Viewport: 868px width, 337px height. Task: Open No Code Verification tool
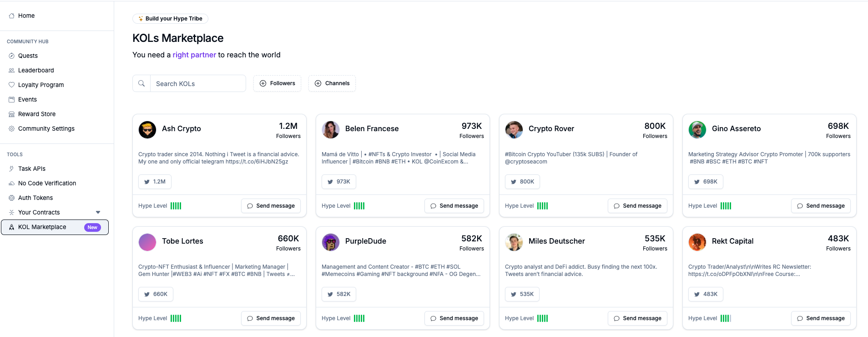click(47, 183)
